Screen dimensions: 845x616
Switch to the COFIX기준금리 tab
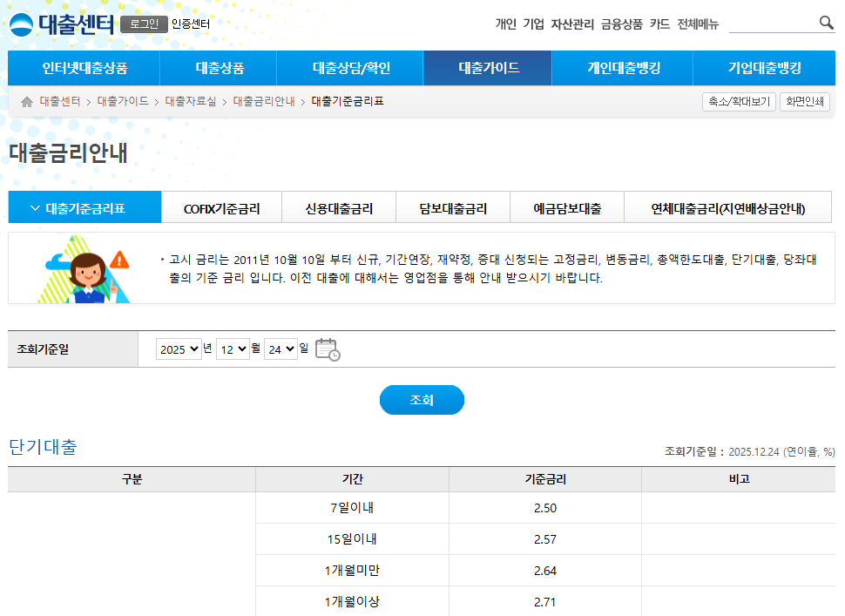tap(222, 208)
